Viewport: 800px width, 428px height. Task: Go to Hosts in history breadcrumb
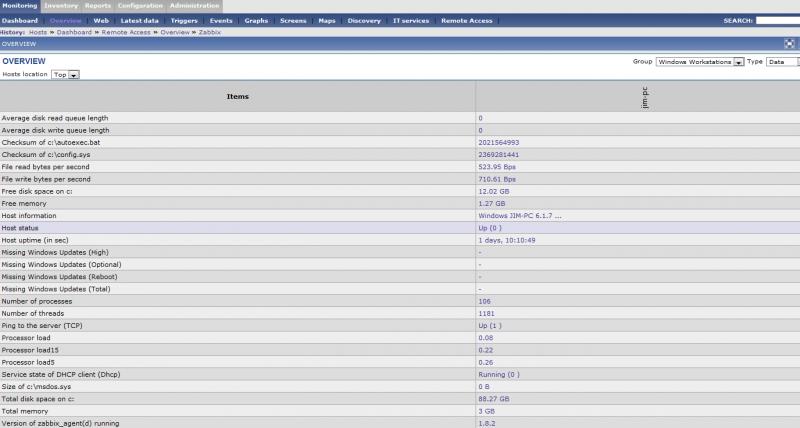38,32
